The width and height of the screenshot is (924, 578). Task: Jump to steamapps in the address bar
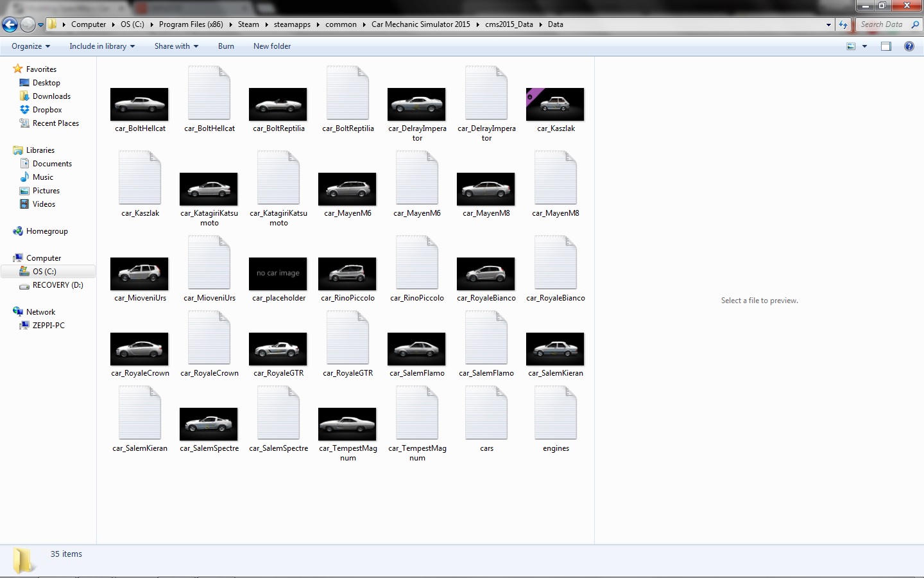[292, 24]
